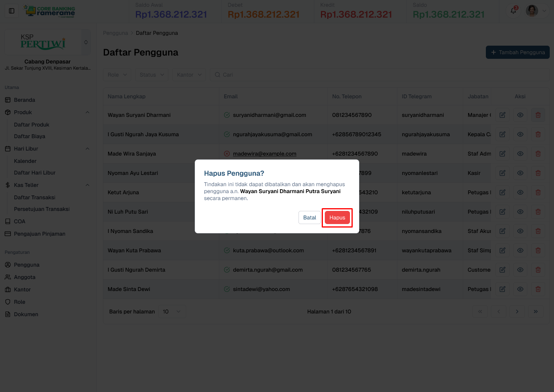Viewport: 554px width, 392px height.
Task: Delete Made Sinta Dewi with the trash icon
Action: pos(538,289)
